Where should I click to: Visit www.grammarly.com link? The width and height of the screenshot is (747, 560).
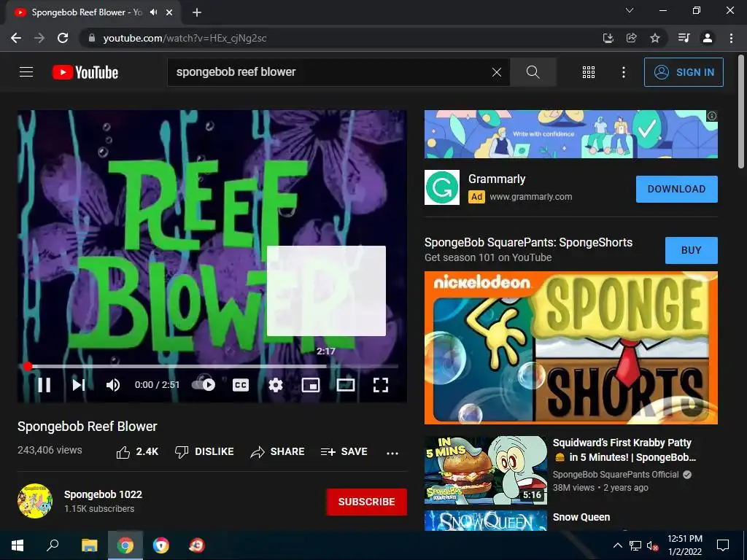coord(531,197)
